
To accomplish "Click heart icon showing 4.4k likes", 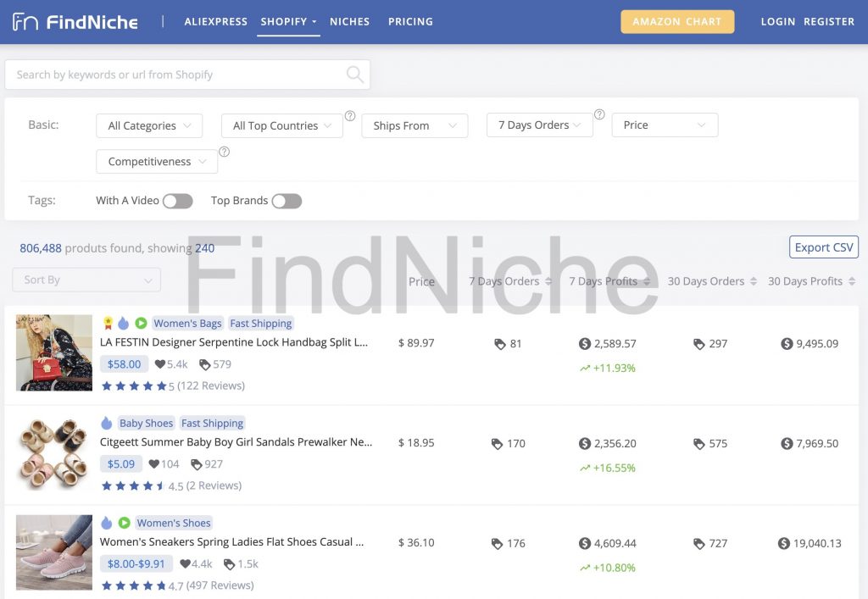I will tap(186, 563).
